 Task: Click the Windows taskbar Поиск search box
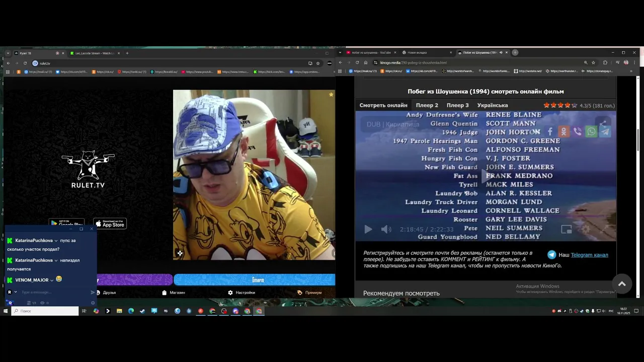[45, 311]
